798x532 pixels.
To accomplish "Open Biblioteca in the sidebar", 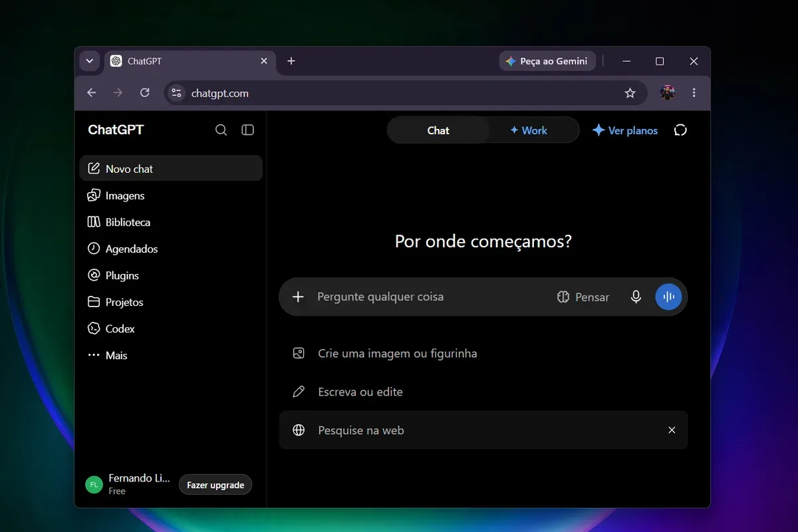I will [x=171, y=222].
